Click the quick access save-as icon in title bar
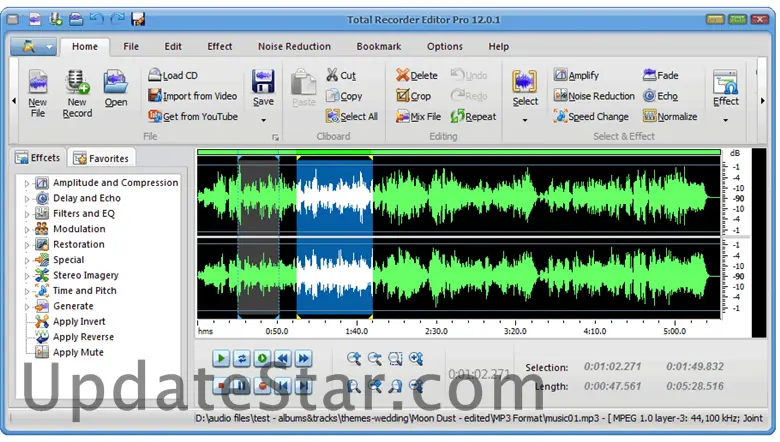The image size is (780, 442). [x=138, y=19]
